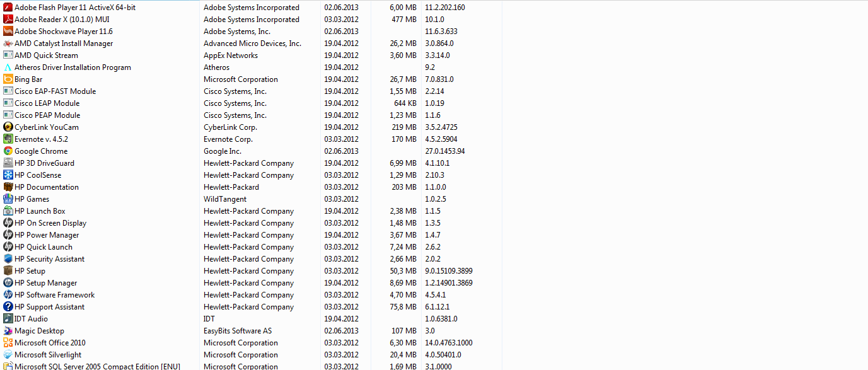Viewport: 868px width, 370px height.
Task: Click version 27.0.1453.94 of Google Chrome
Action: (x=445, y=151)
